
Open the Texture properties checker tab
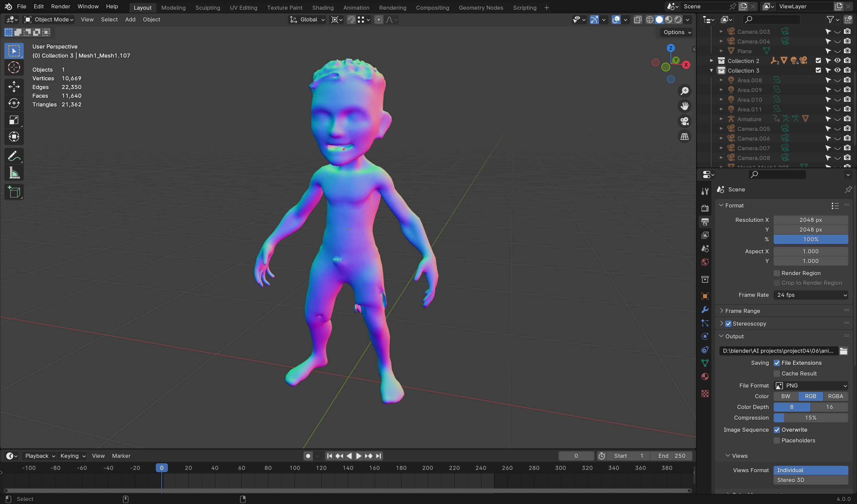[x=705, y=394]
